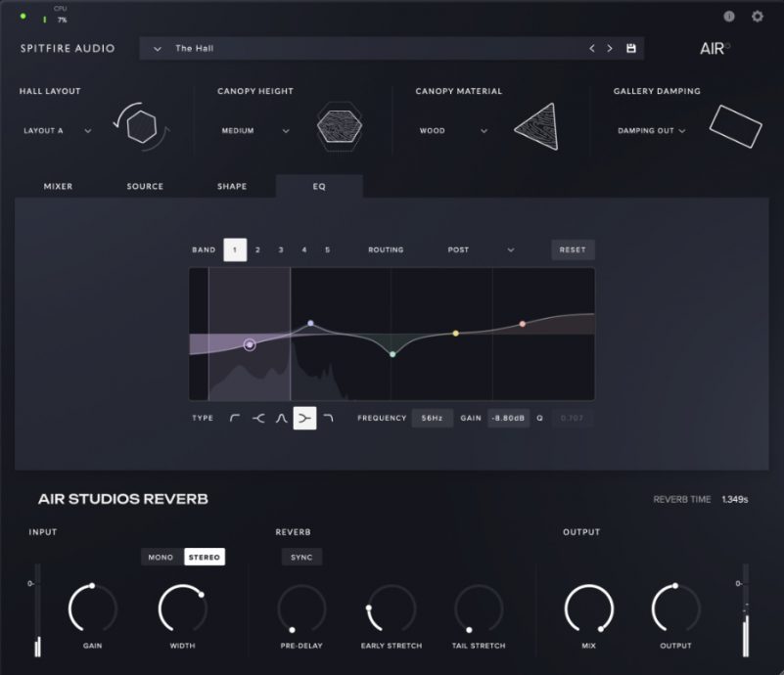784x675 pixels.
Task: Click the EQ Reset button
Action: pyautogui.click(x=573, y=249)
